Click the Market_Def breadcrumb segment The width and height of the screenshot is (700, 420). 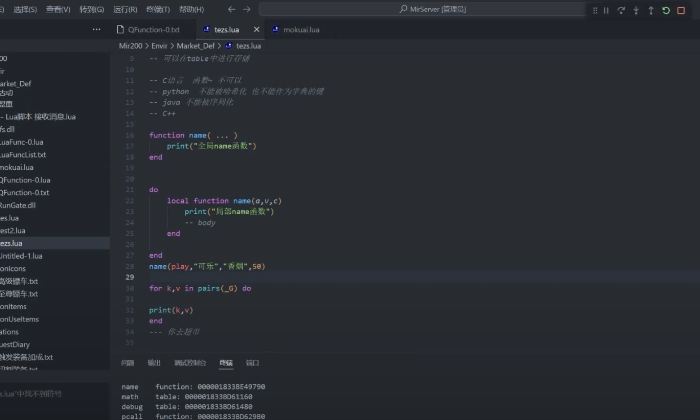pos(197,46)
